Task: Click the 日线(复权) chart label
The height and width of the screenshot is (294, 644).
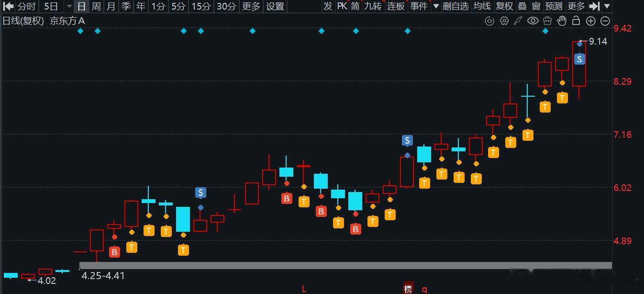Action: (23, 21)
